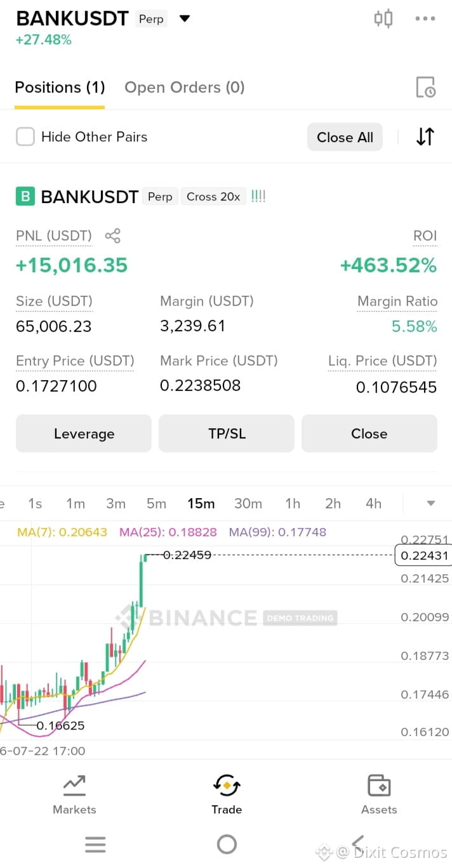Open the candlestick chart icon at top
The height and width of the screenshot is (868, 452).
(x=383, y=18)
